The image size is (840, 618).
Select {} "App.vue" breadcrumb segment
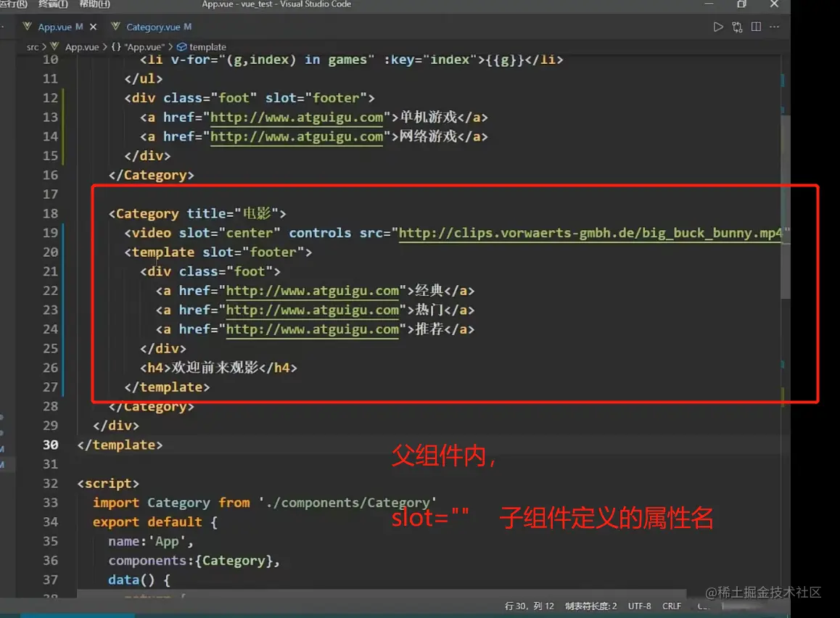(139, 47)
